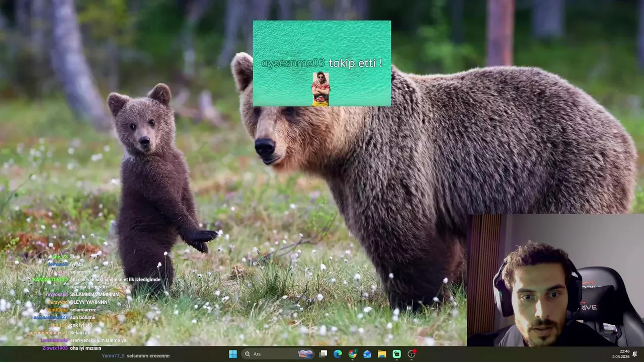This screenshot has height=362, width=644.
Task: Open Task View from the taskbar
Action: (x=323, y=354)
